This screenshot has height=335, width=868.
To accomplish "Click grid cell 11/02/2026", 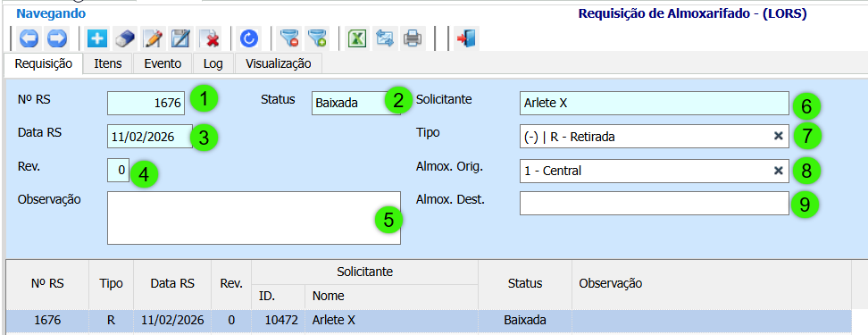I will tap(172, 320).
